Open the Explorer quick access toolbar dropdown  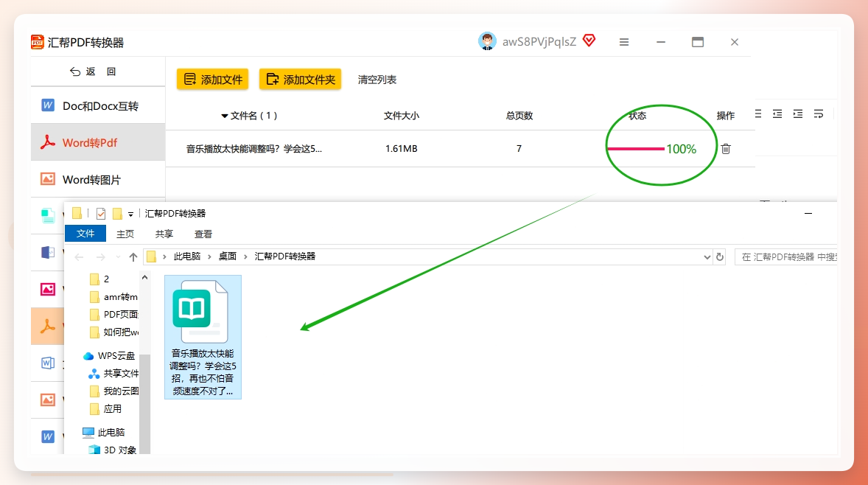(x=130, y=214)
